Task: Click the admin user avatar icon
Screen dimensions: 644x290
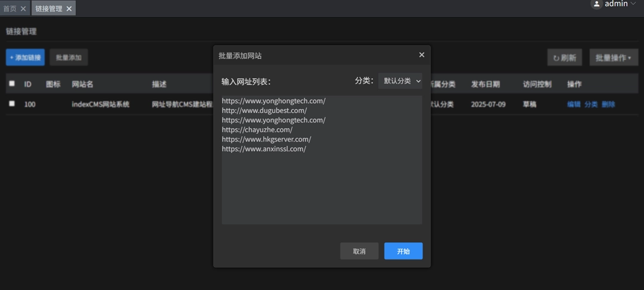Action: 596,4
